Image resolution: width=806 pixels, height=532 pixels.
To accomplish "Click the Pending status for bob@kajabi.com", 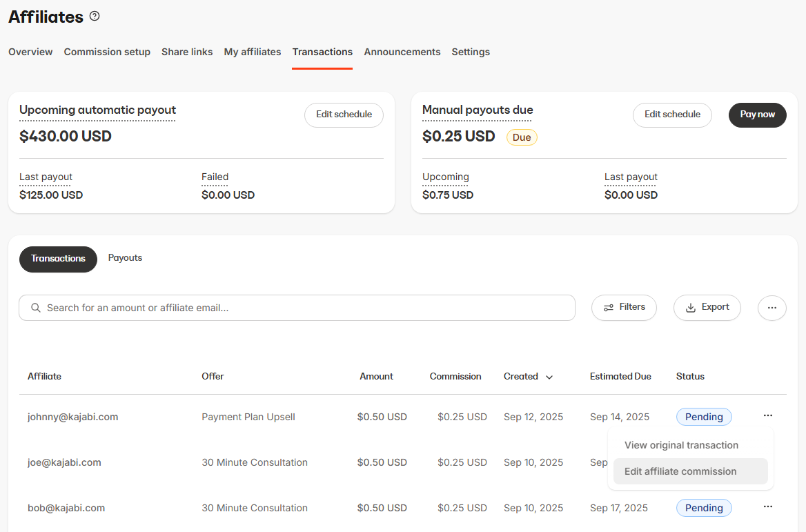I will 704,508.
